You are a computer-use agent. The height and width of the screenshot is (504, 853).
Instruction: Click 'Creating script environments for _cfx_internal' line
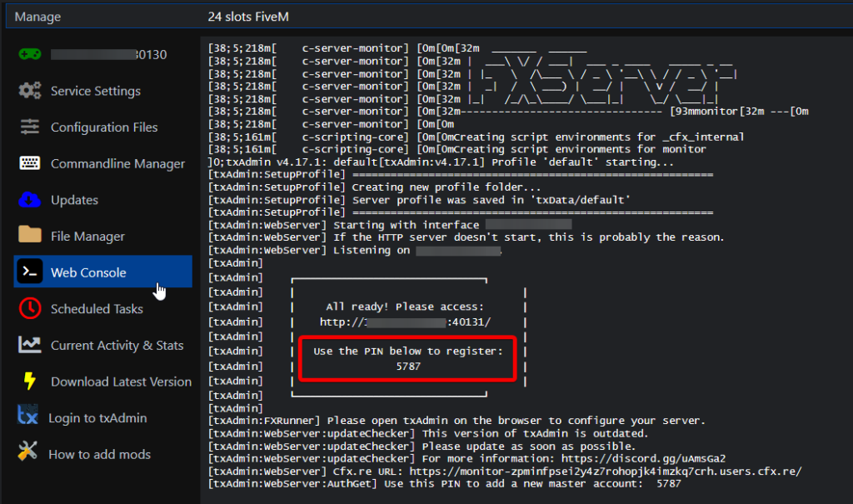tap(598, 137)
